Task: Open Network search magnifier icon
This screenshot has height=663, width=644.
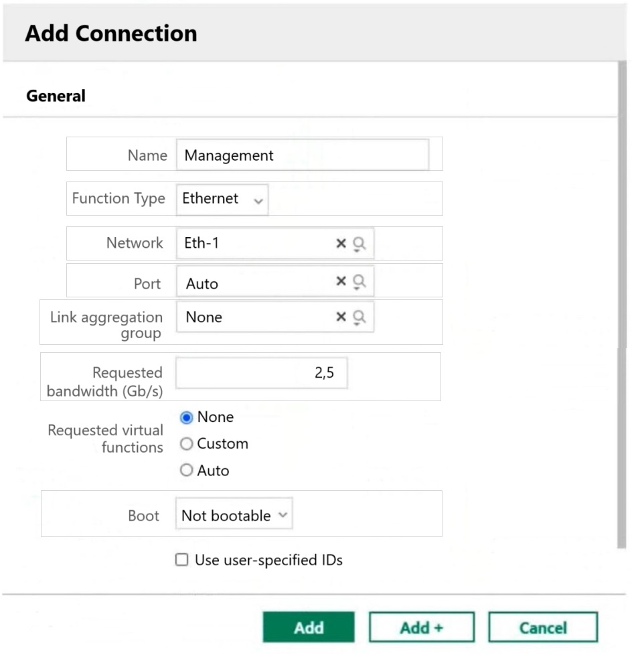Action: [359, 244]
